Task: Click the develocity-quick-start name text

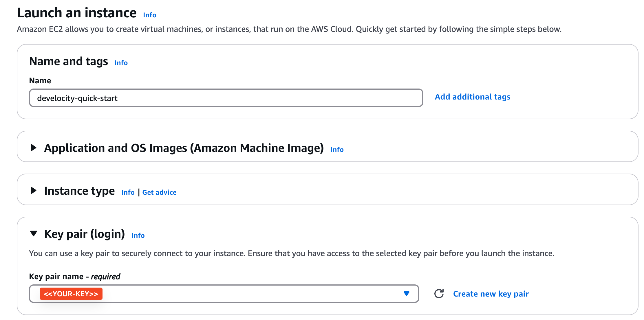Action: 77,98
